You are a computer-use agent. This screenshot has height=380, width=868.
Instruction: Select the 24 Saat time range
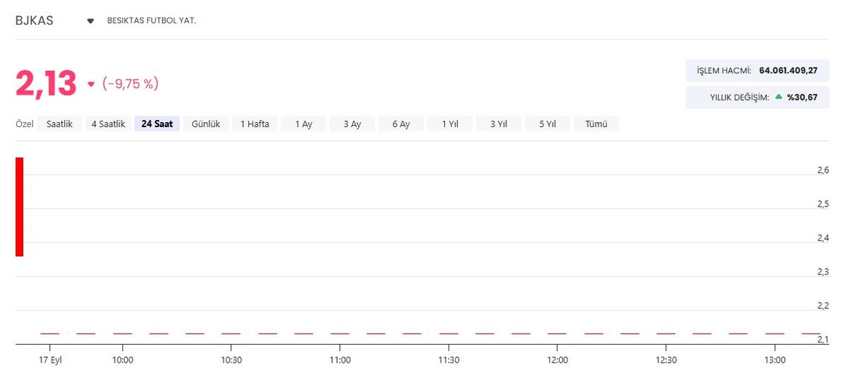click(x=157, y=124)
